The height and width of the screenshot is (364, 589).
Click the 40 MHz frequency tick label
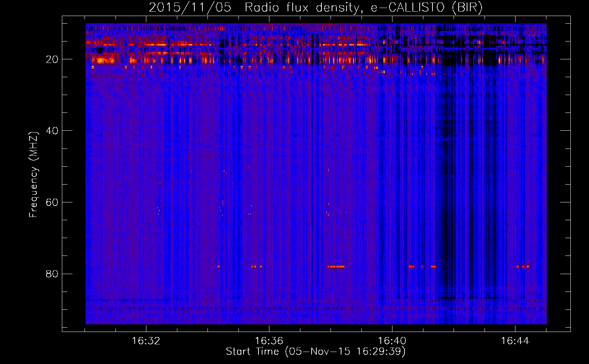click(x=52, y=131)
